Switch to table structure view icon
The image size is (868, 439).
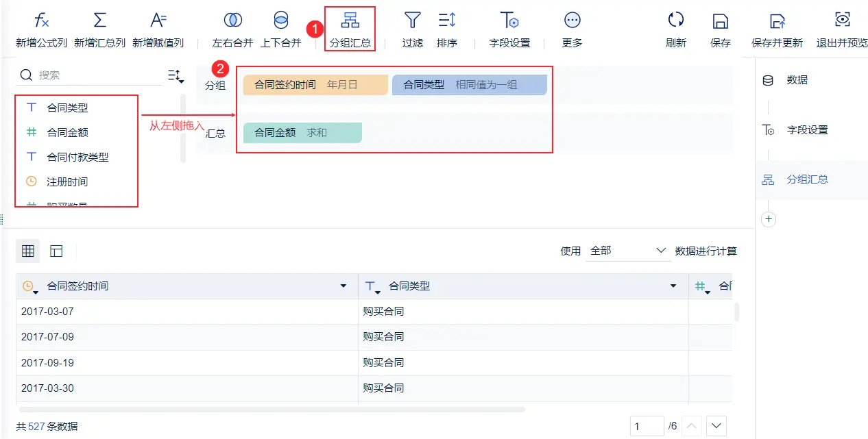point(56,251)
